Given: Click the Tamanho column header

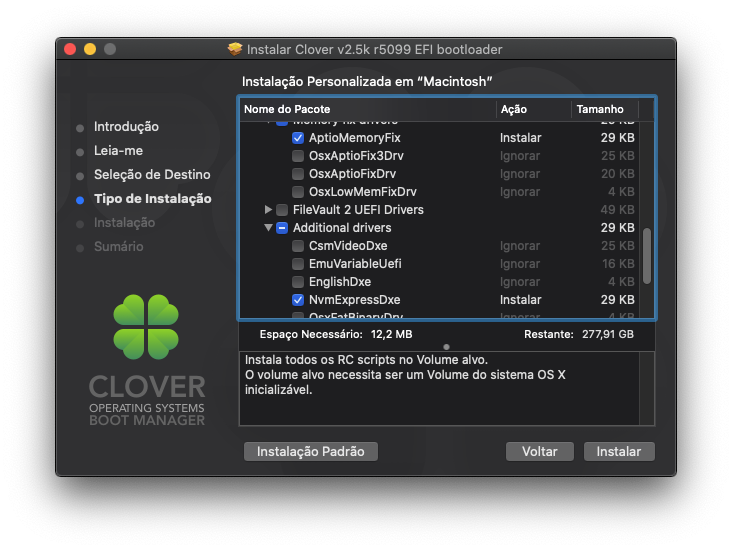Looking at the screenshot, I should (605, 109).
